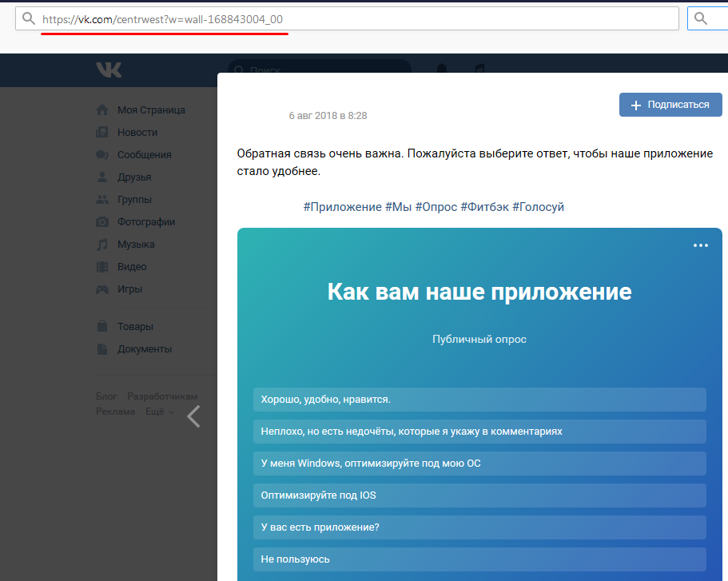
Task: Select poll answer Хорошо, удобно, нравится
Action: [x=479, y=399]
